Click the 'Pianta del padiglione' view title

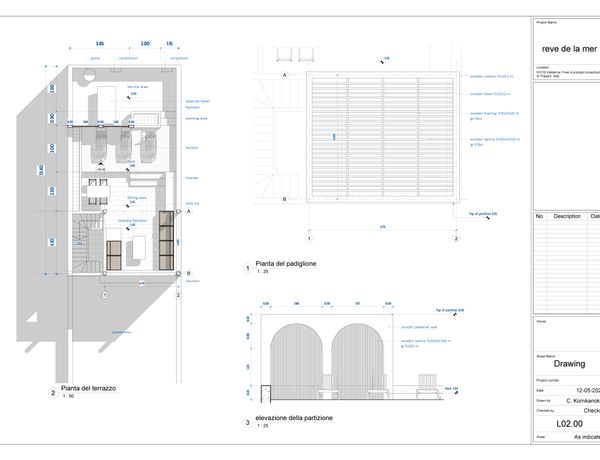(286, 262)
